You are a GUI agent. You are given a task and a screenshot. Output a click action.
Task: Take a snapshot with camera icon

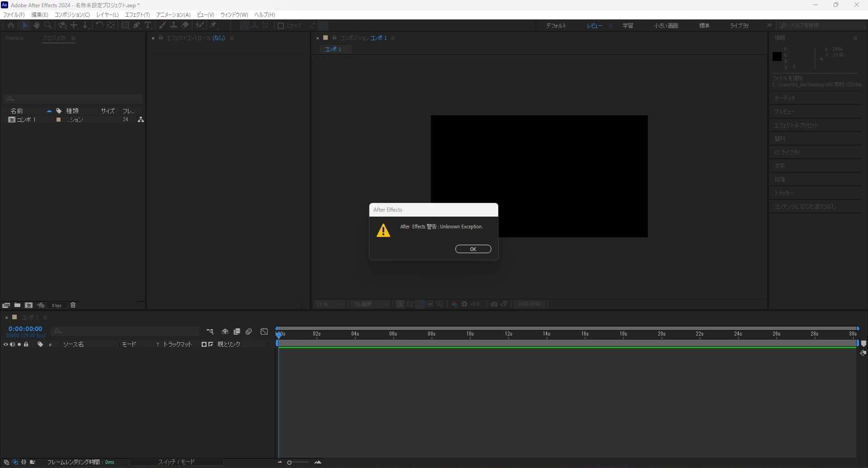tap(494, 304)
